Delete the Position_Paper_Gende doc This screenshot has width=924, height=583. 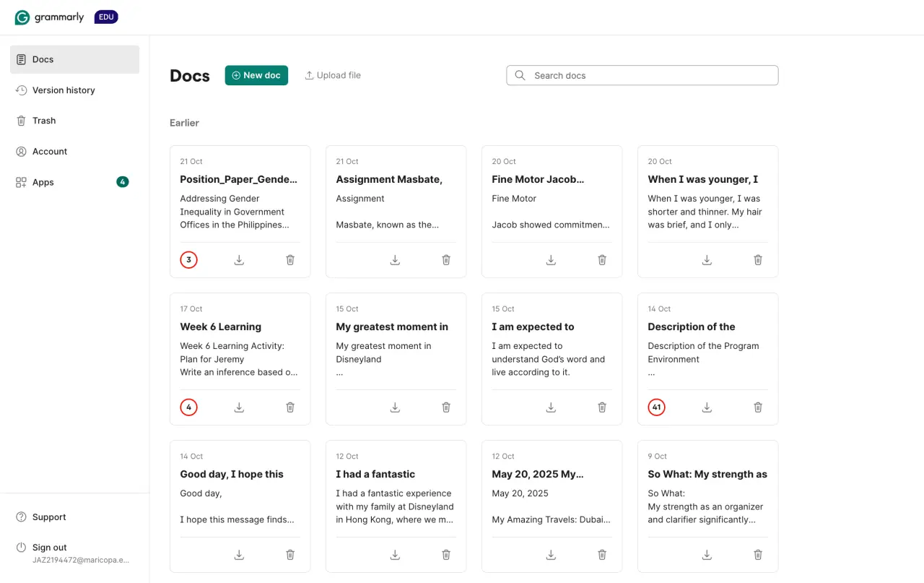pos(290,260)
